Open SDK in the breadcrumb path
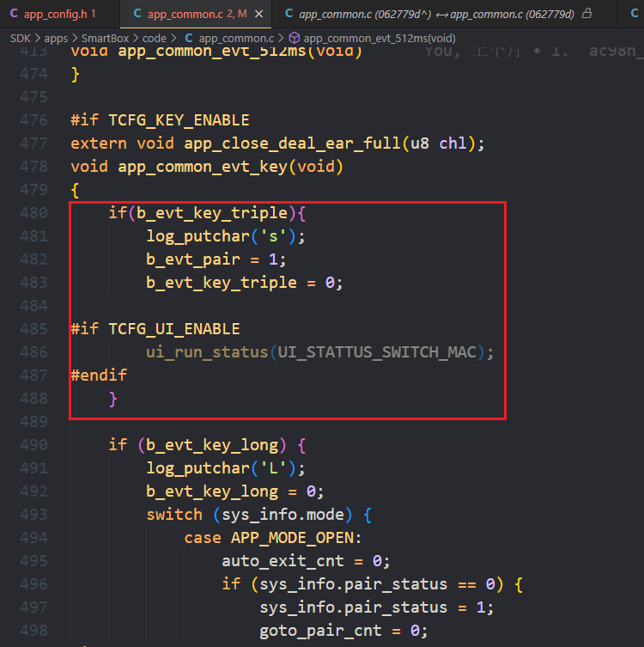 tap(21, 39)
